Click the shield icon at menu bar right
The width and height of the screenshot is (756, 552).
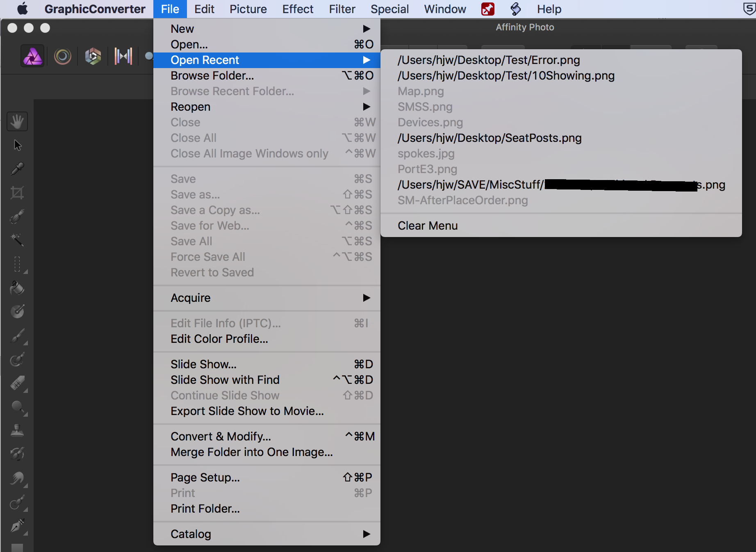point(749,9)
